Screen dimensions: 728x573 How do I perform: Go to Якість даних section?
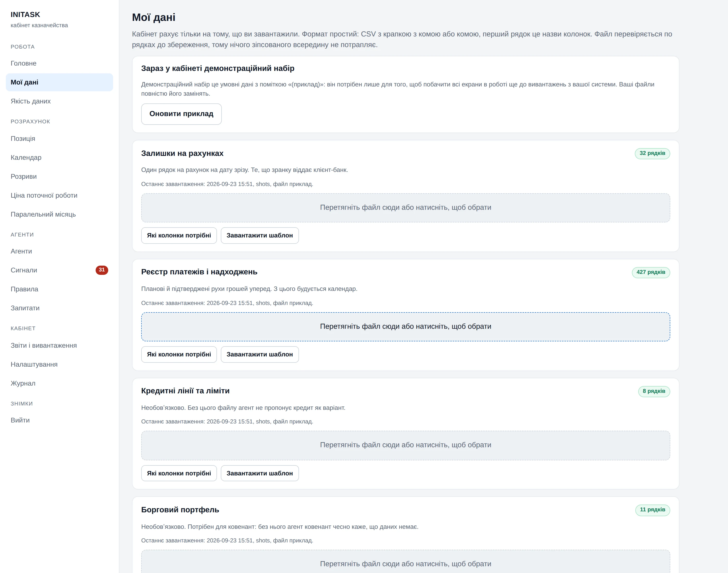coord(59,101)
